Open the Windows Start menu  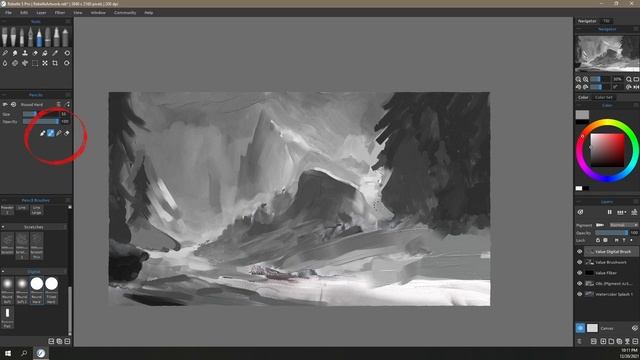pyautogui.click(x=8, y=353)
